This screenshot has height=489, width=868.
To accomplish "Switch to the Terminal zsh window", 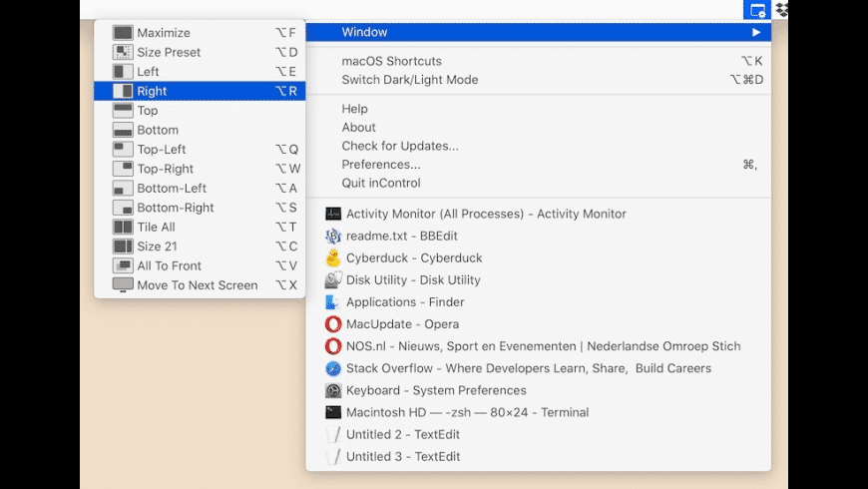I will (x=467, y=412).
